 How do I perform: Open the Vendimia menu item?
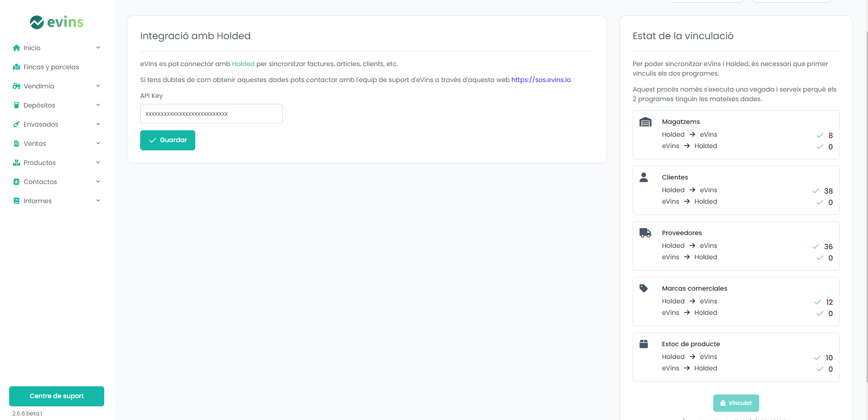[56, 86]
